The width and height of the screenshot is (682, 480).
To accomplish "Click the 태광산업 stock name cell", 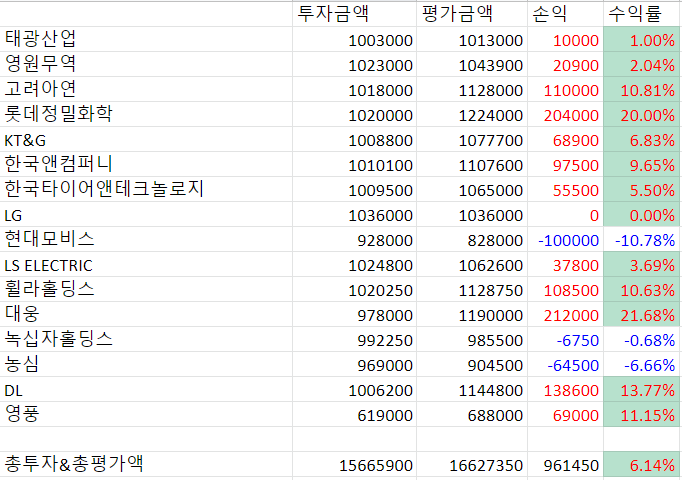I will (146, 39).
